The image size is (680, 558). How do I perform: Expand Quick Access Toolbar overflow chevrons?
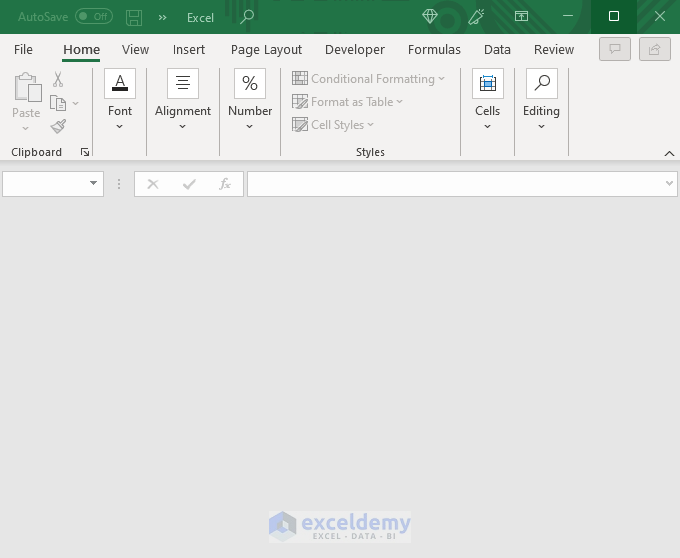coord(163,17)
